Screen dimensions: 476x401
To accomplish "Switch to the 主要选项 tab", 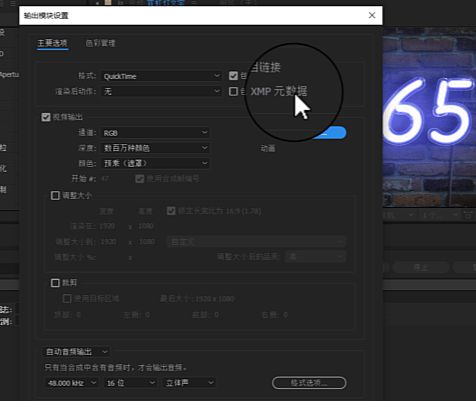I will (52, 43).
